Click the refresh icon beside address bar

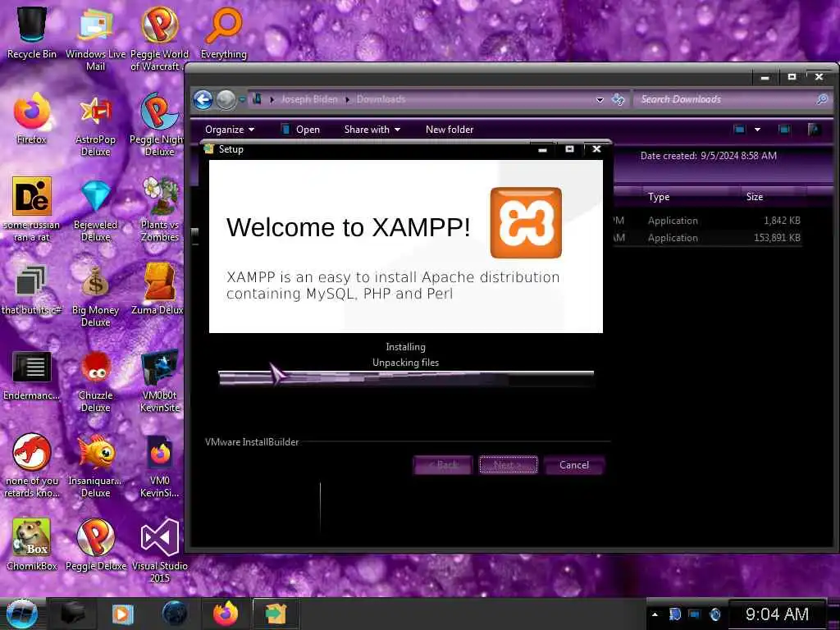pyautogui.click(x=619, y=99)
